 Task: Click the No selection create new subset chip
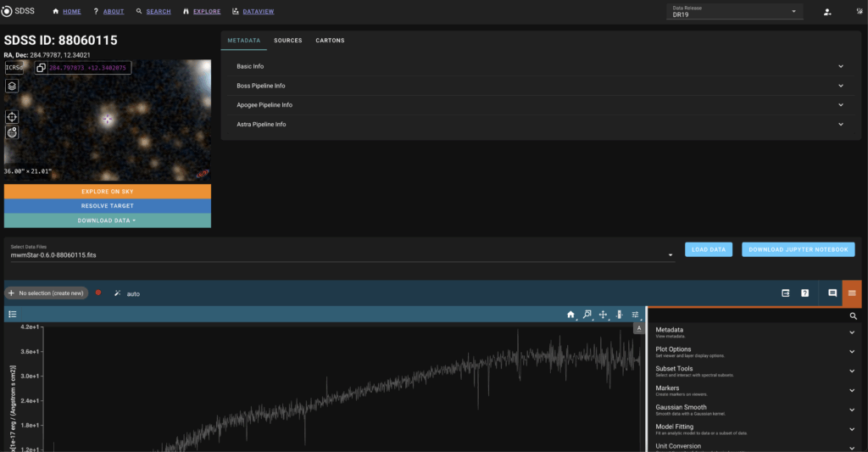coord(47,293)
